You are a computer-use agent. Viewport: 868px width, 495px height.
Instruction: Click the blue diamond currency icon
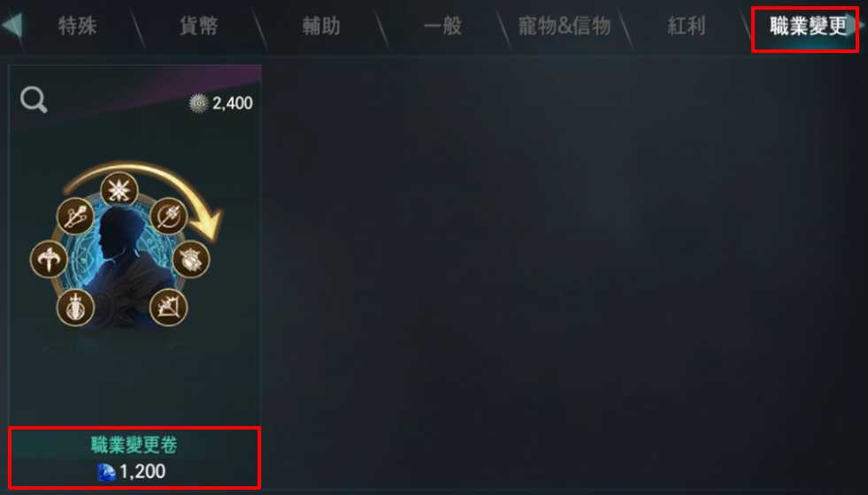[106, 472]
